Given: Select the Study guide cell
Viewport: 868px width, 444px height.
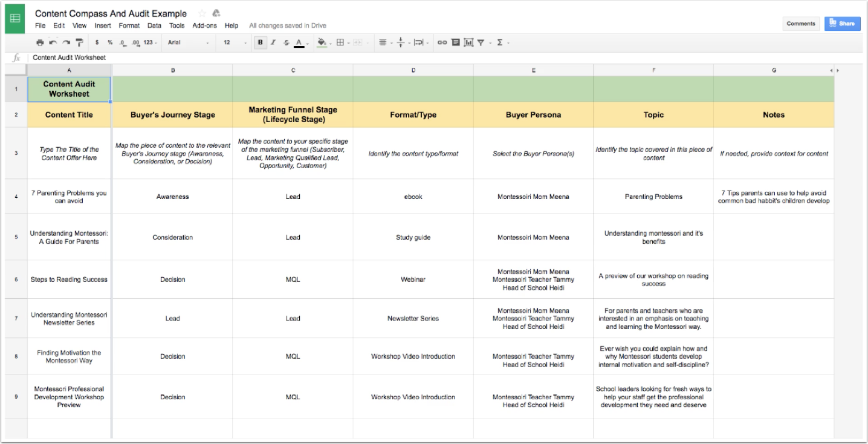Looking at the screenshot, I should click(x=413, y=237).
